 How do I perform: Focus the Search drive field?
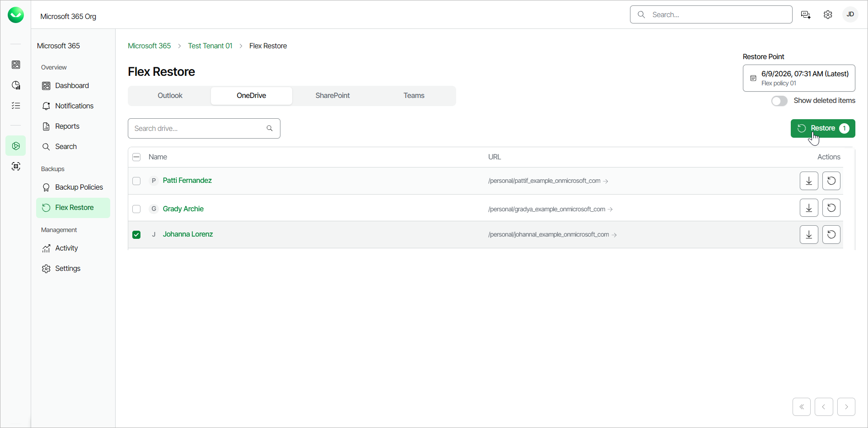(x=204, y=129)
